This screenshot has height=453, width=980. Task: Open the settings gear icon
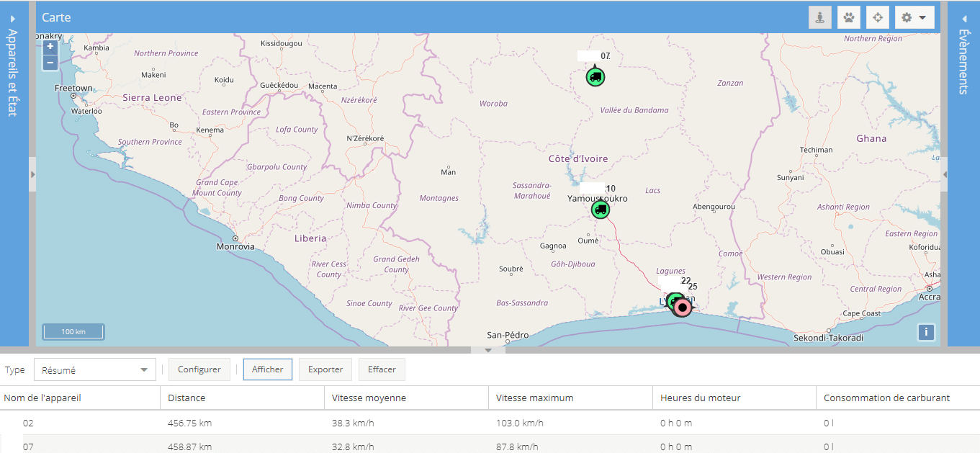[x=906, y=17]
